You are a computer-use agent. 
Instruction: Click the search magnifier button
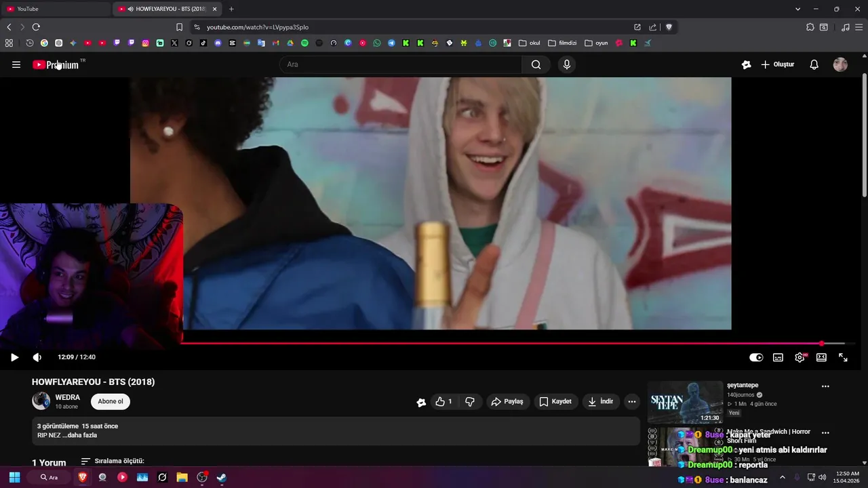pos(536,64)
